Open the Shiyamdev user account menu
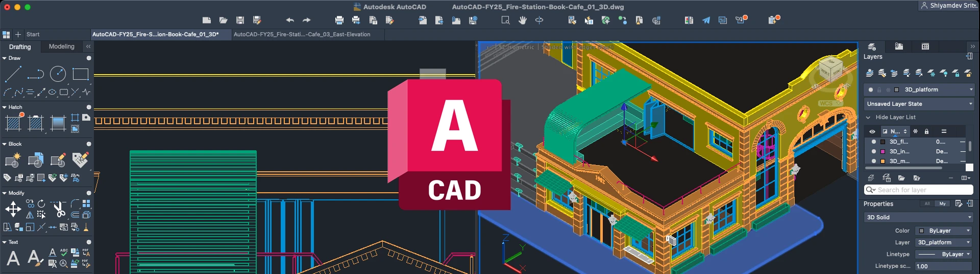This screenshot has height=274, width=980. (x=948, y=6)
